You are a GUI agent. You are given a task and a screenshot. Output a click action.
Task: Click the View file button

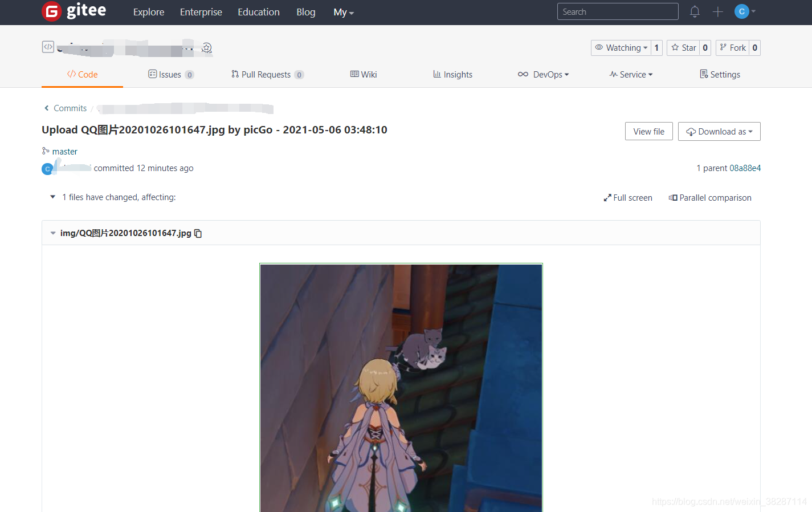[648, 131]
